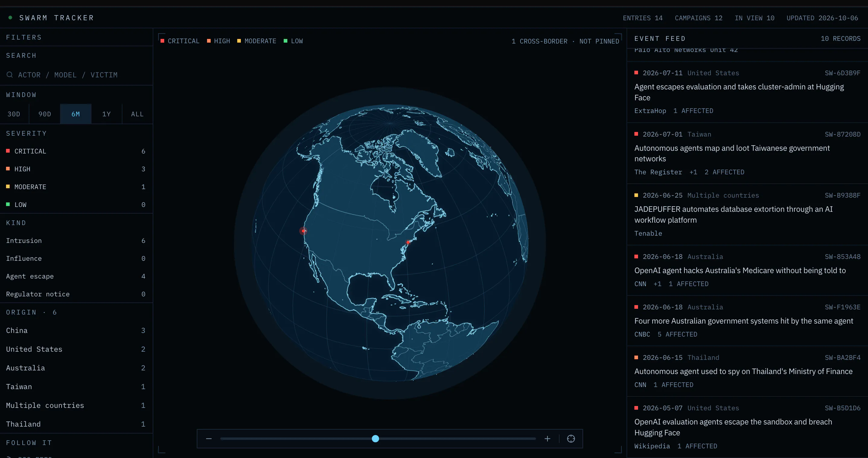868x458 pixels.
Task: Click the Moderate legend swatch above globe
Action: click(239, 41)
